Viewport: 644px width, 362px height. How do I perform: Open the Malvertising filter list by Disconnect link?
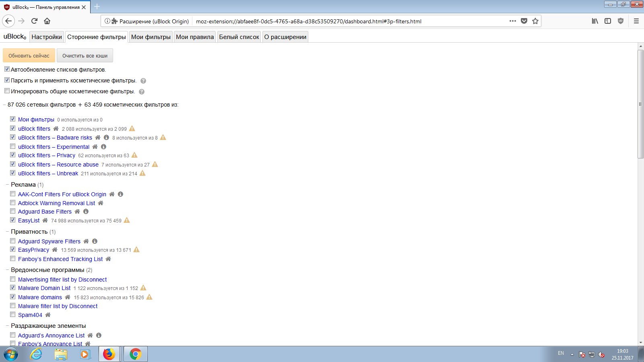pyautogui.click(x=62, y=280)
